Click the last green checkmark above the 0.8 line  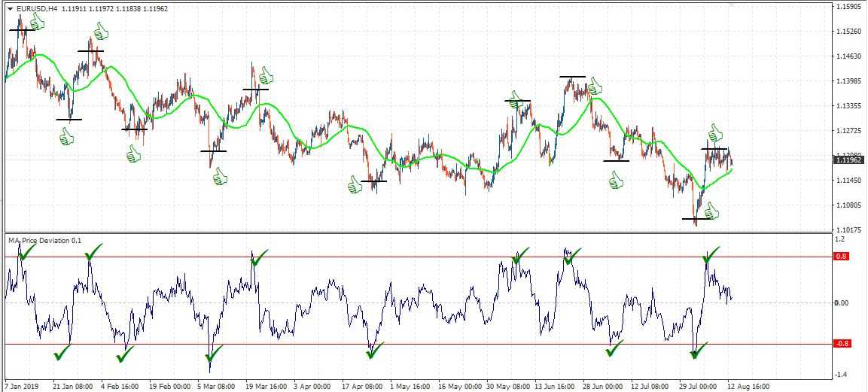pos(711,254)
